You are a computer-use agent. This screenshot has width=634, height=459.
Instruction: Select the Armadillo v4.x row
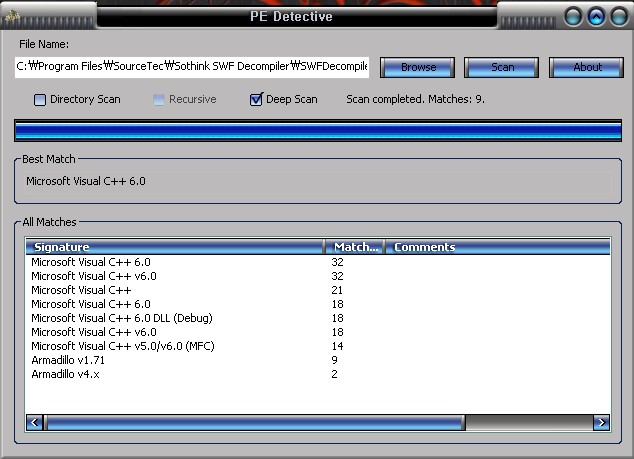318,374
